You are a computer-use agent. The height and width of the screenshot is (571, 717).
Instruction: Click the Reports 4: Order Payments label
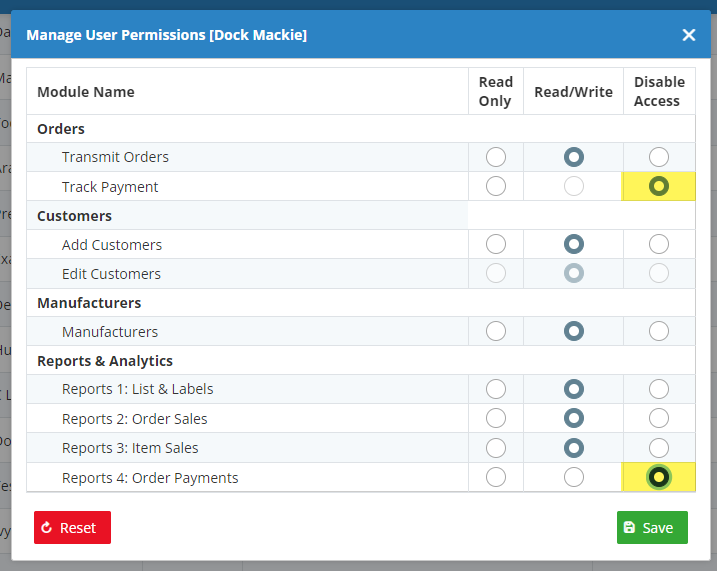(150, 478)
